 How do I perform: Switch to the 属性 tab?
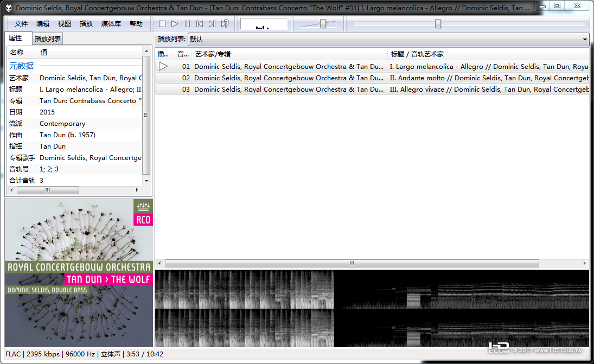pyautogui.click(x=16, y=38)
